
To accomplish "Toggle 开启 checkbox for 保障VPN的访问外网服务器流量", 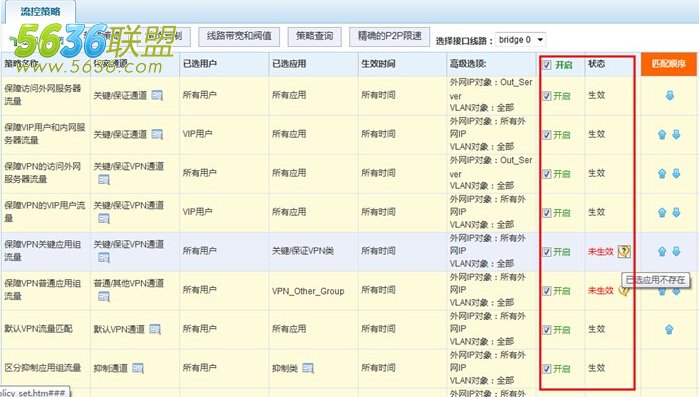I will click(547, 174).
